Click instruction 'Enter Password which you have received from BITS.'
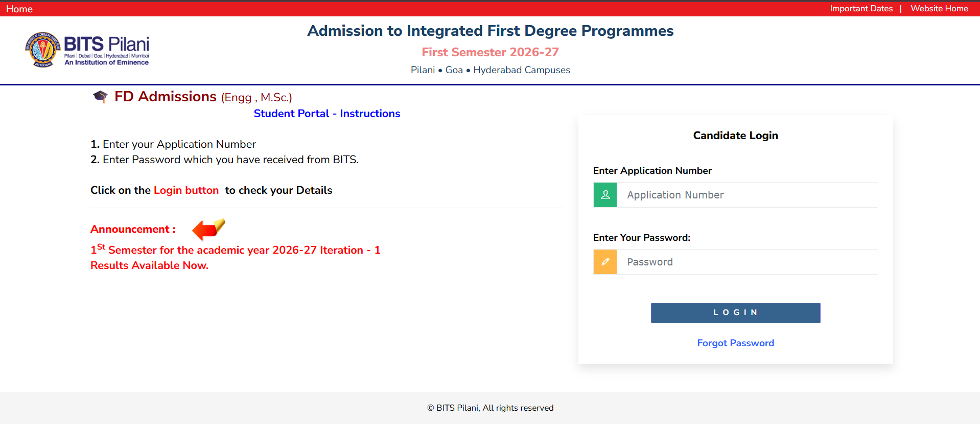980x424 pixels. (x=230, y=160)
